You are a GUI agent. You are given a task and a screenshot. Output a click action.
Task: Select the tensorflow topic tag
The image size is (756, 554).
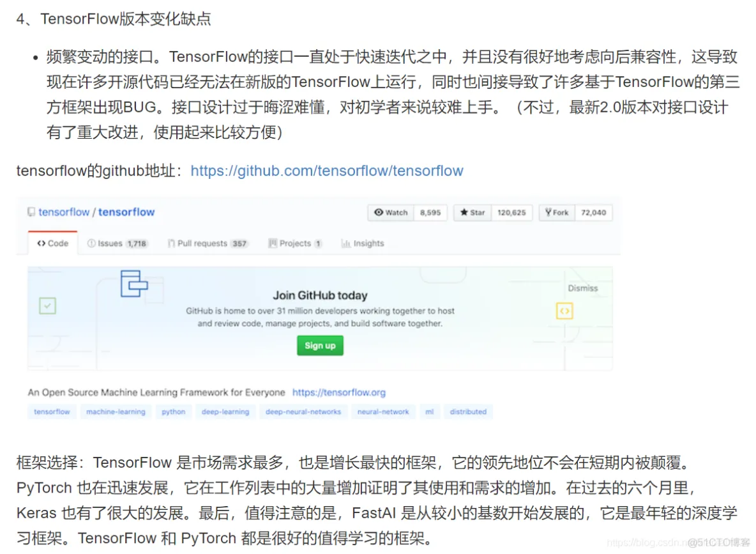(52, 412)
